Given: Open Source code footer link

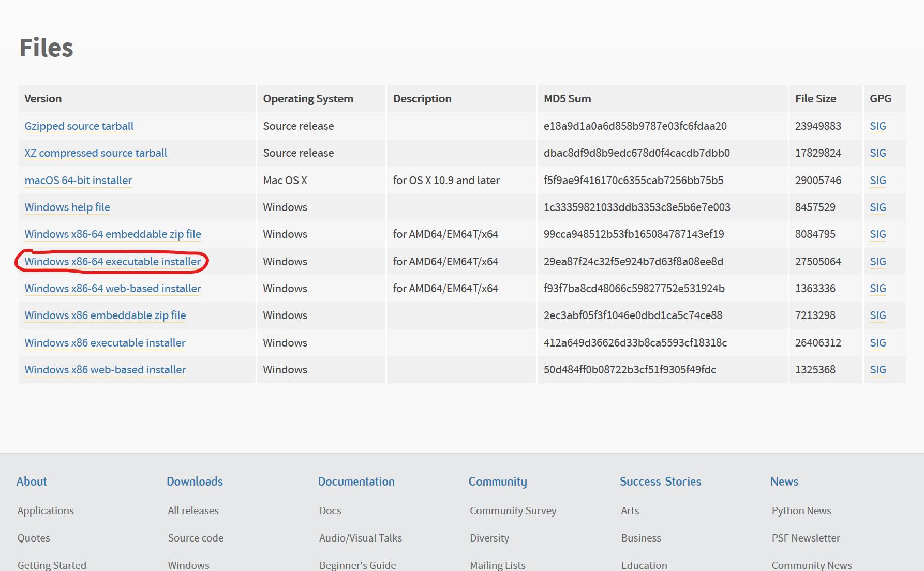Looking at the screenshot, I should coord(196,538).
